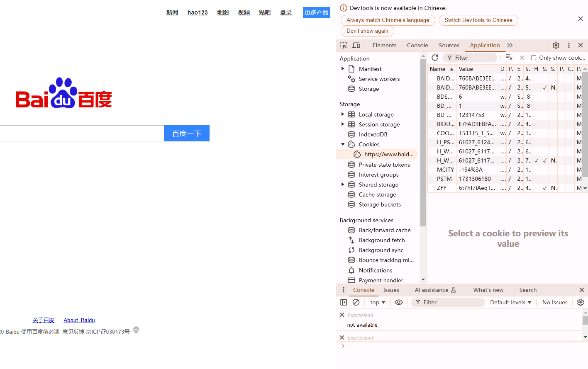Expand Local storage node
Image resolution: width=588 pixels, height=369 pixels.
(343, 114)
